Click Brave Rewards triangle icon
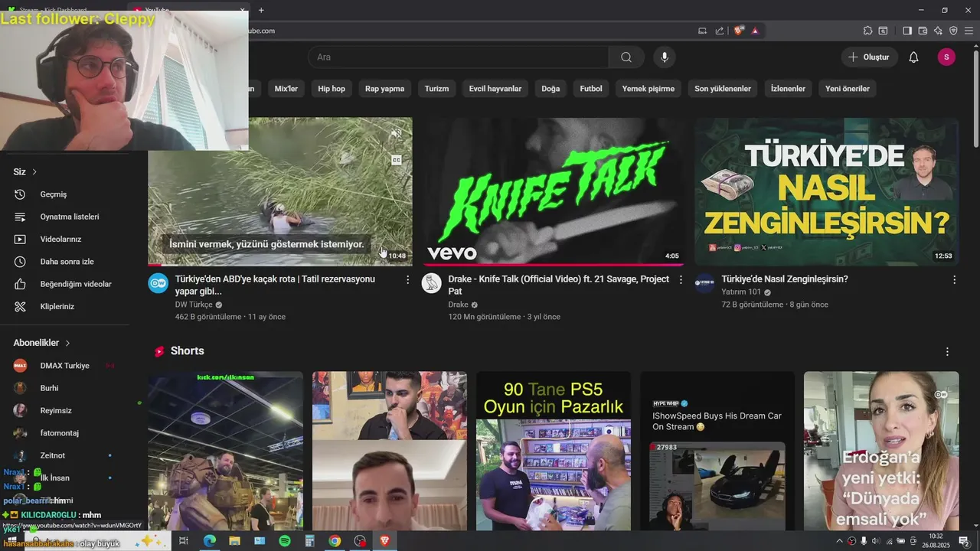Viewport: 980px width, 551px height. pos(755,31)
